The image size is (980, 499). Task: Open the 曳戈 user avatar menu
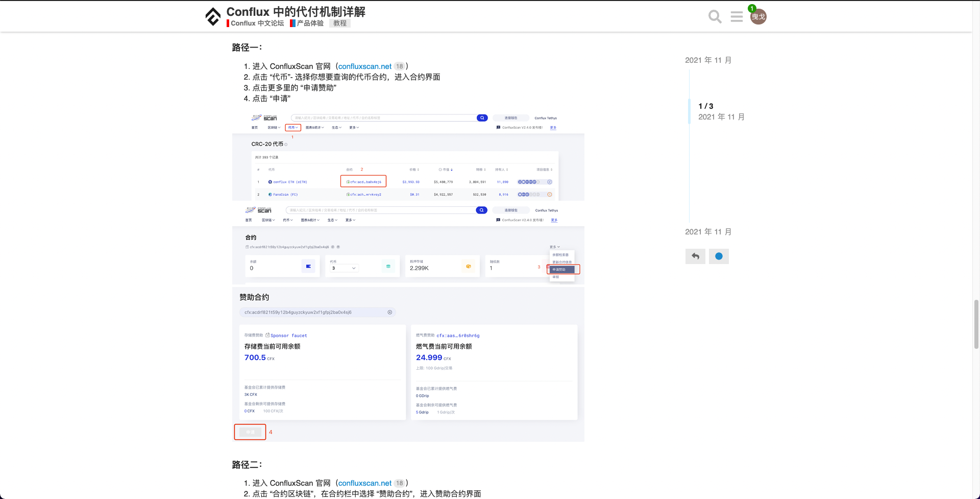point(759,17)
